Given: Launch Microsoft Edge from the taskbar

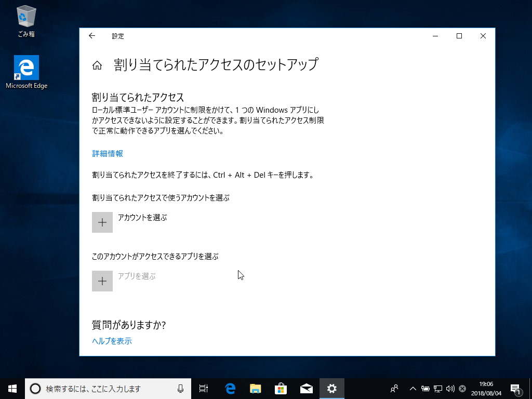Looking at the screenshot, I should [229, 388].
